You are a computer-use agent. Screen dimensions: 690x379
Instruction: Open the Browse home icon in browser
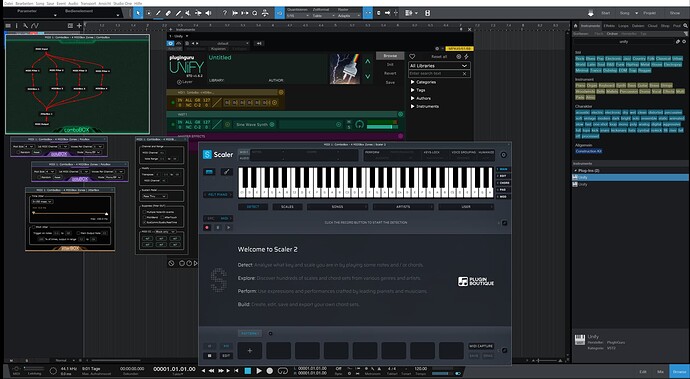576,26
